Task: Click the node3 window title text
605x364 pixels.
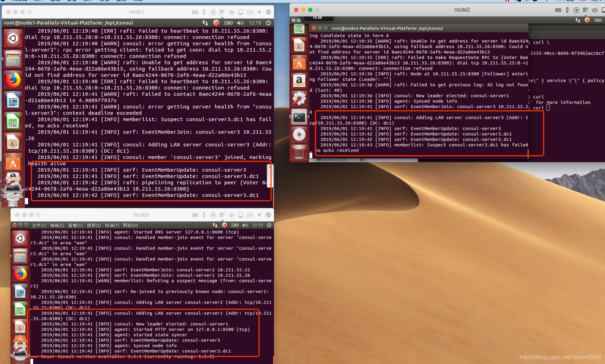Action: coord(141,215)
